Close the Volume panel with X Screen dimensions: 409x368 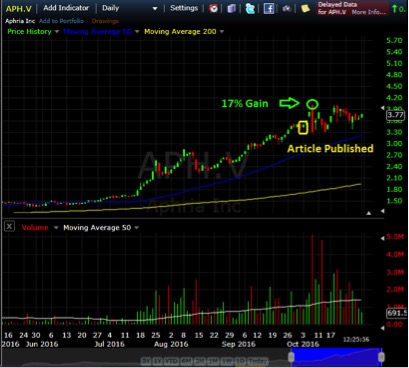tap(9, 227)
